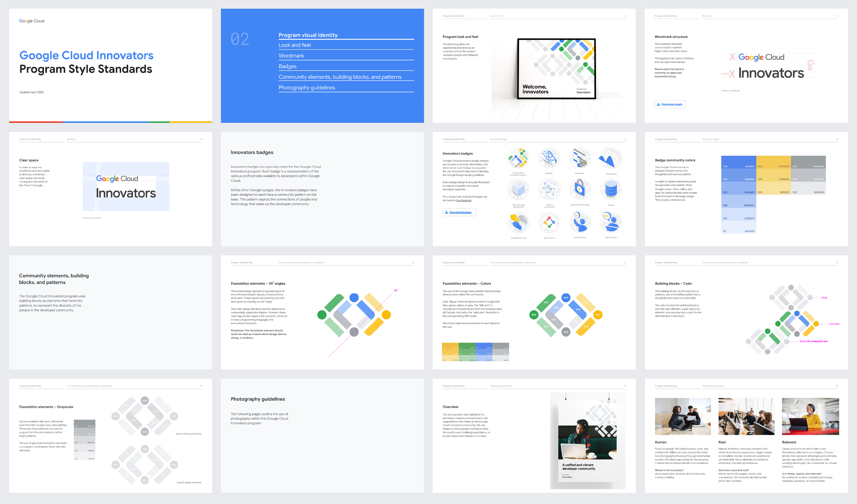Click the Serverless App Development badge
The image size is (857, 504).
(x=518, y=189)
